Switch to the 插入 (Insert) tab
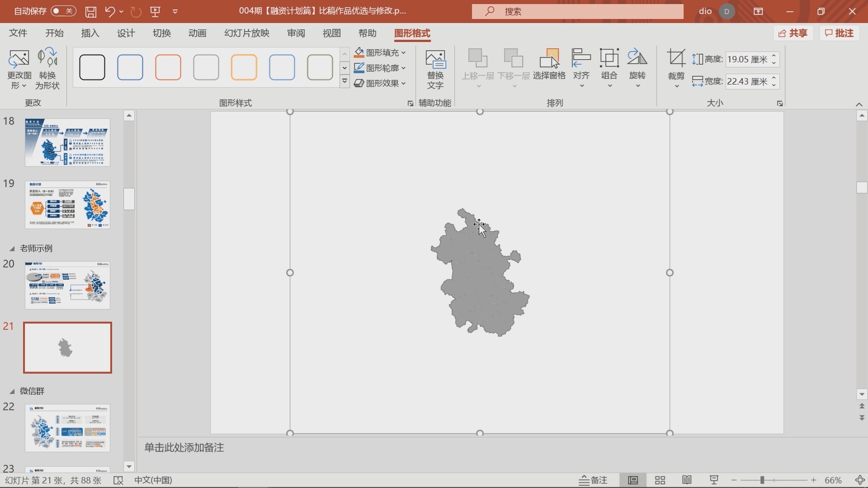 coord(90,33)
